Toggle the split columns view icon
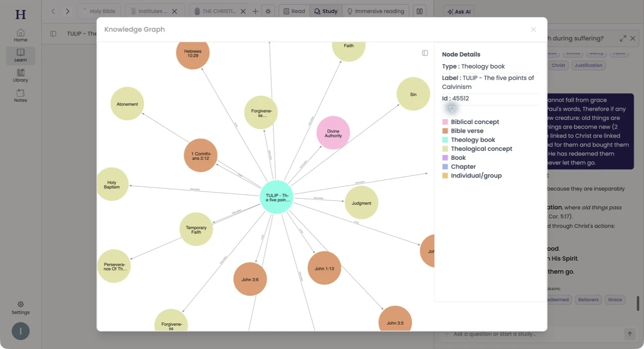The height and width of the screenshot is (349, 644). 419,11
